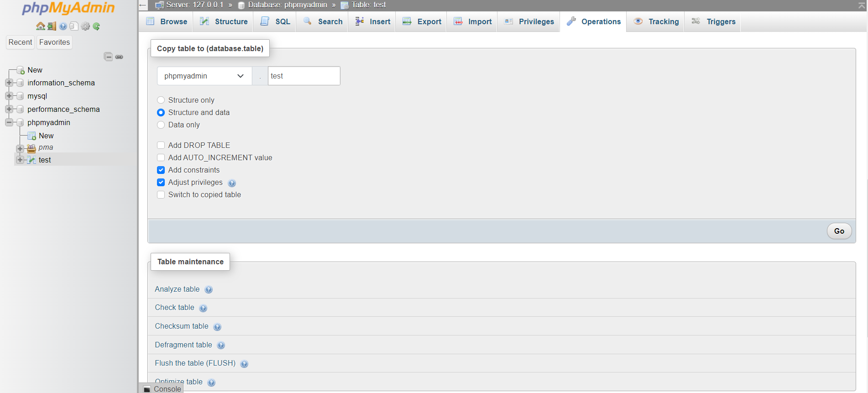This screenshot has height=393, width=868.
Task: Click help icon beside Analyze table
Action: (209, 290)
